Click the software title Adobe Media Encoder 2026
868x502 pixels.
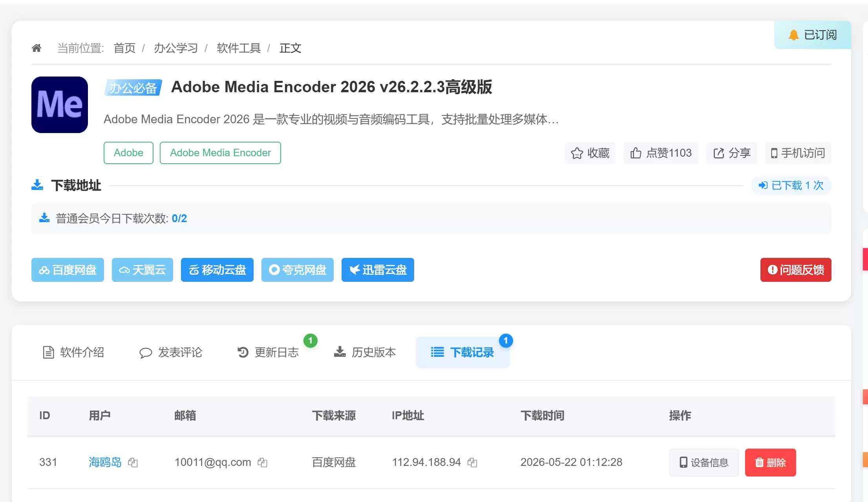pyautogui.click(x=331, y=87)
